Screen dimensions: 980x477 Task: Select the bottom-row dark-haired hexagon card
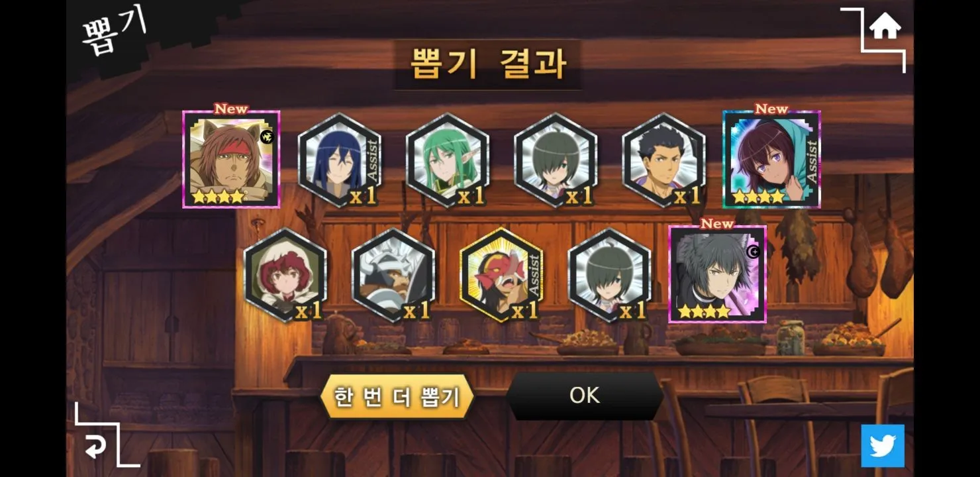pyautogui.click(x=610, y=275)
